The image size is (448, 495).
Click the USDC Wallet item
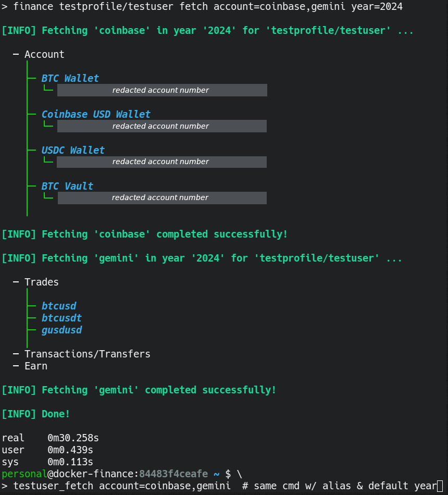click(73, 150)
